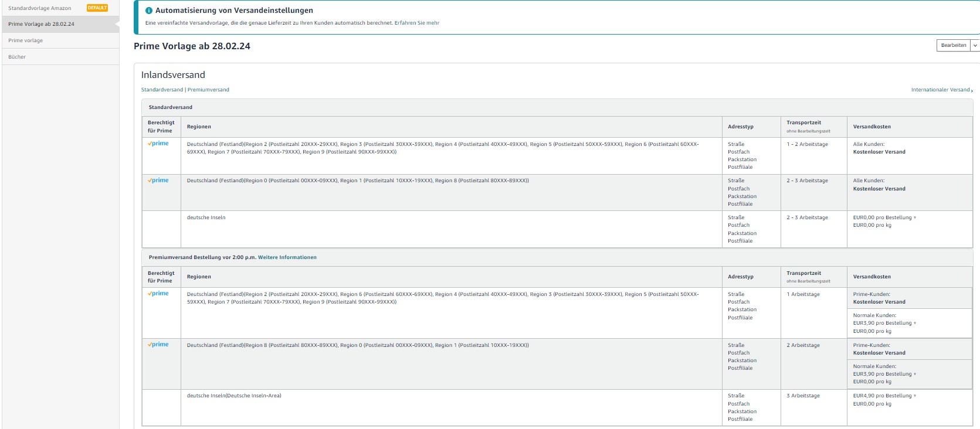
Task: Click the Versandkosten column header in the Standardversand table
Action: [910, 127]
